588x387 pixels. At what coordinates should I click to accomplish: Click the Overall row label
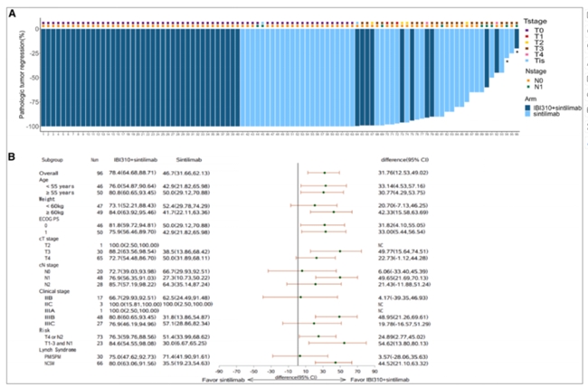[49, 172]
